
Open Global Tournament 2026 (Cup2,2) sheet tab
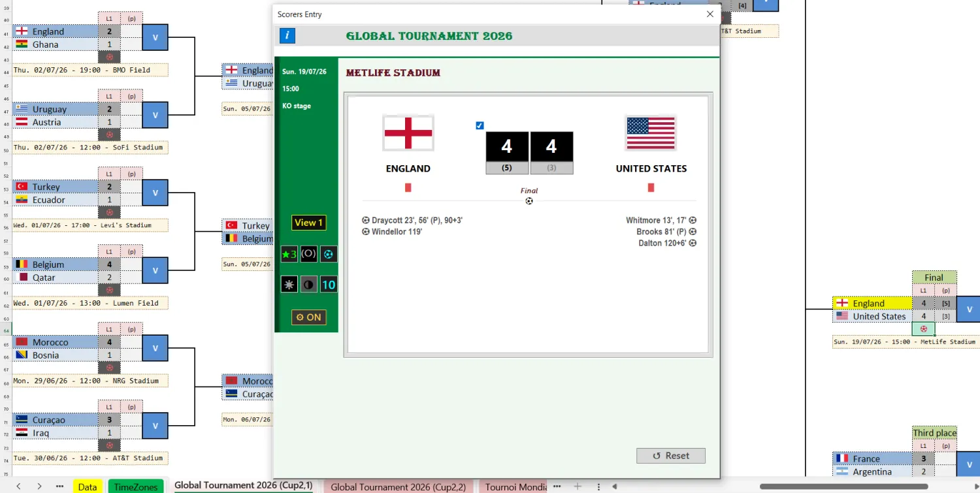399,486
